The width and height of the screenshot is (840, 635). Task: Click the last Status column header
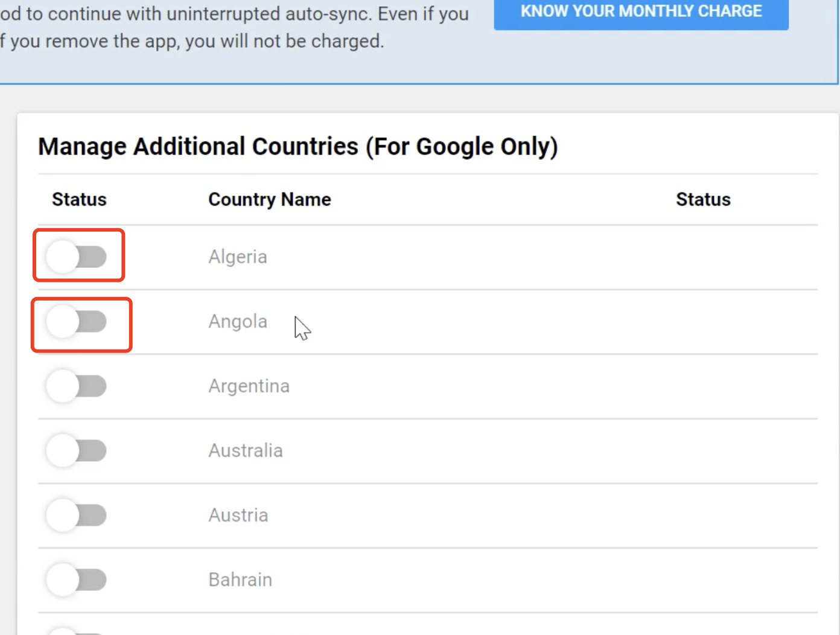tap(703, 199)
